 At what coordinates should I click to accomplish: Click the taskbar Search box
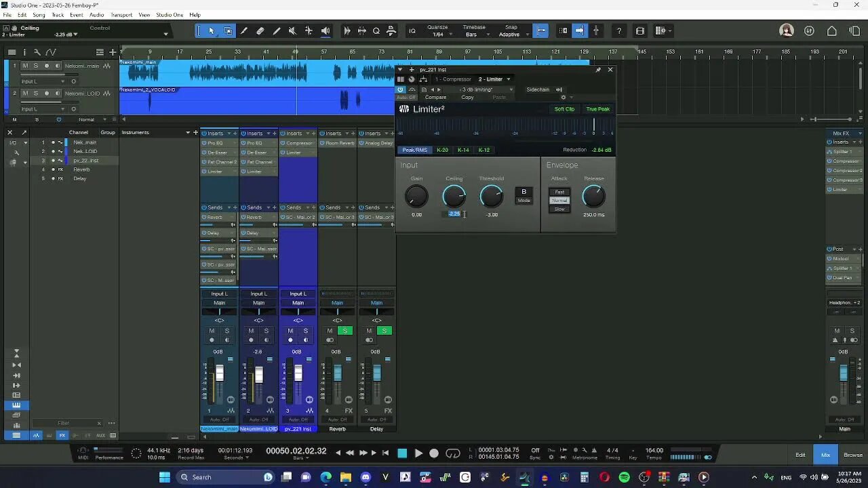(x=225, y=477)
